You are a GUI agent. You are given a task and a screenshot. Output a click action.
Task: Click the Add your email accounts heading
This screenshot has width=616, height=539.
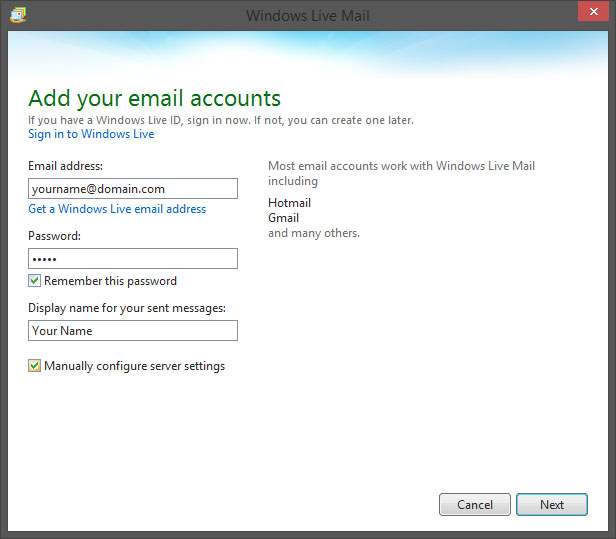154,98
